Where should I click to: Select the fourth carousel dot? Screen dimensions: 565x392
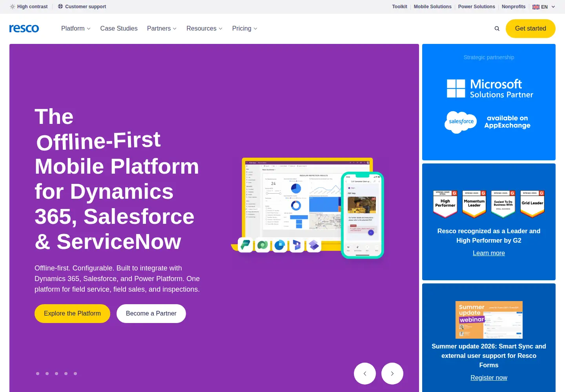point(66,374)
